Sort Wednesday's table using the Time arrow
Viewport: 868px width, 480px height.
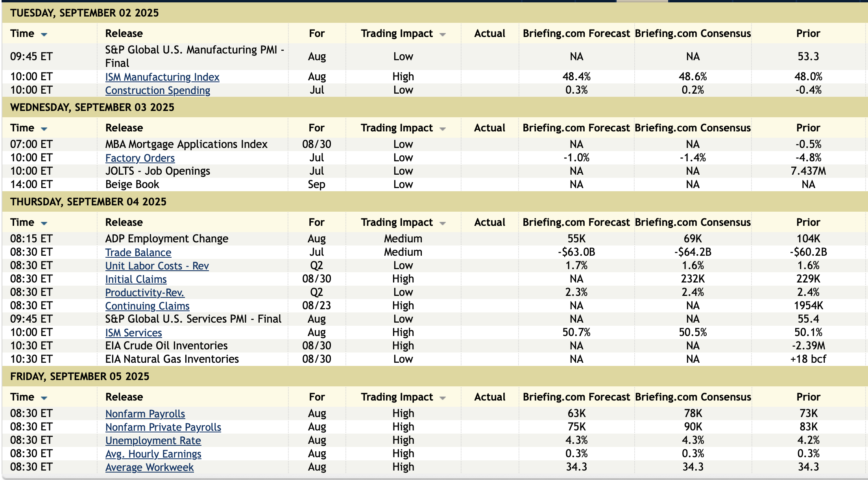pyautogui.click(x=44, y=129)
